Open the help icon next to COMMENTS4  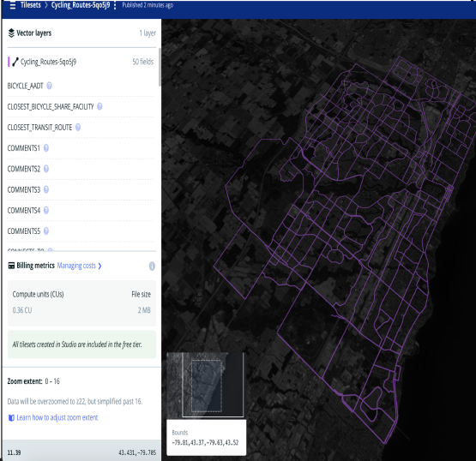coord(46,210)
